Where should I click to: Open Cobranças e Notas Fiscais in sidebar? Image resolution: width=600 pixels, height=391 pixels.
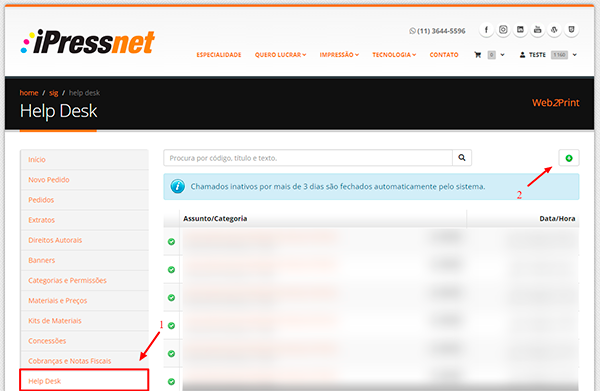pos(85,361)
